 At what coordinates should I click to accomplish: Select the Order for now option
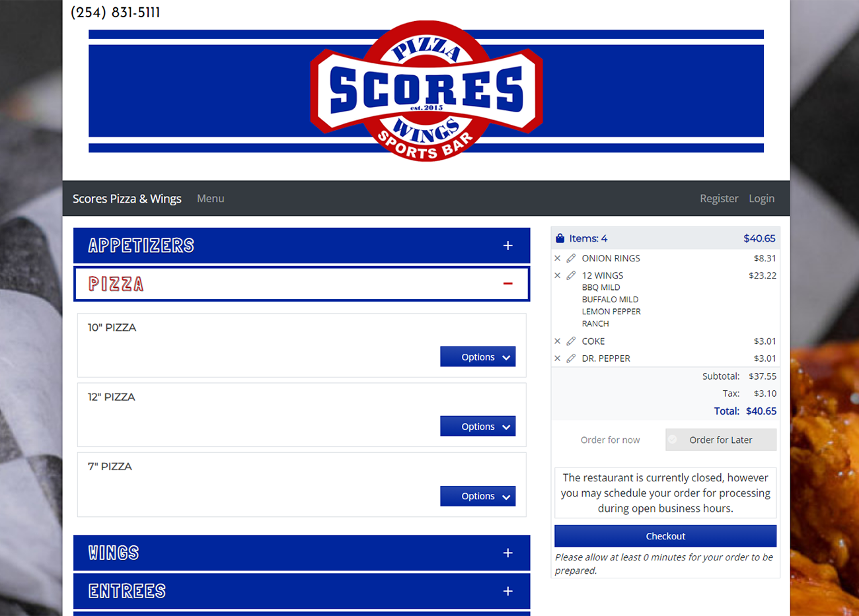click(x=609, y=440)
